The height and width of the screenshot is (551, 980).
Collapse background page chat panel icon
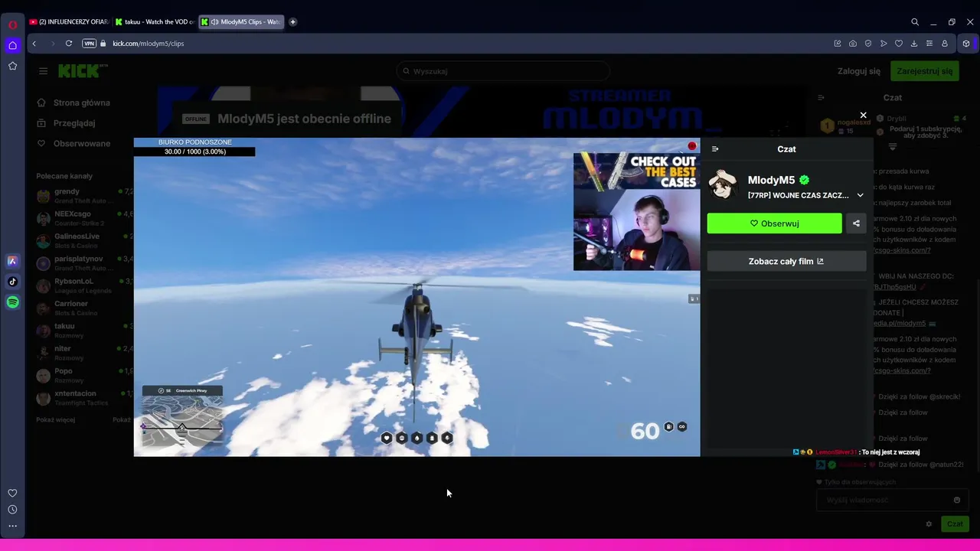[x=821, y=98]
